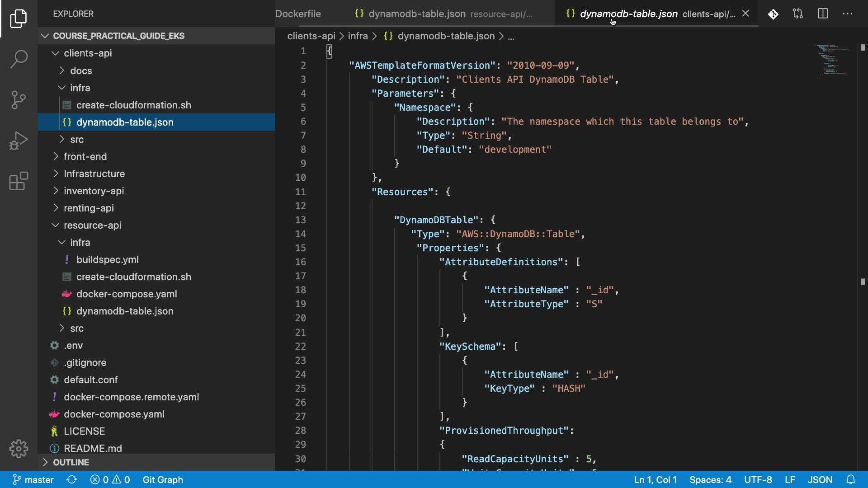Open docker-compose.remote.yaml in explorer
Viewport: 868px width, 488px height.
[x=131, y=397]
